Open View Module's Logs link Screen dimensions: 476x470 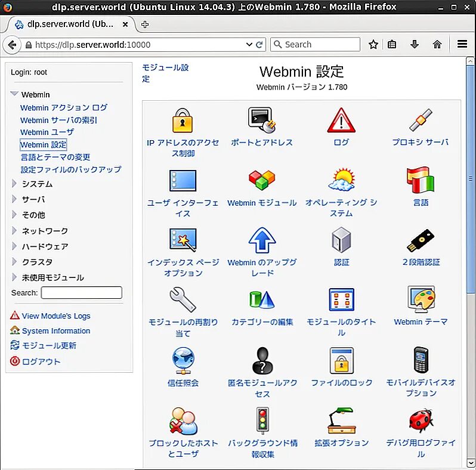coord(56,316)
